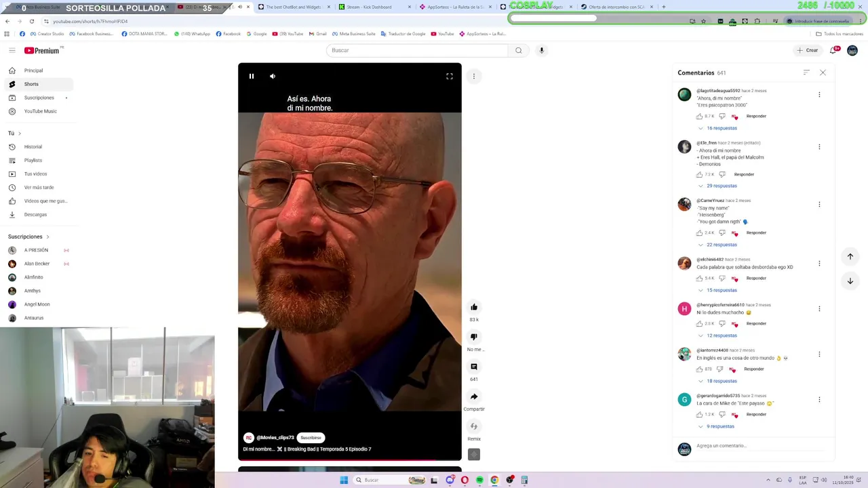868x488 pixels.
Task: Open the Short's three-dot options menu
Action: (474, 76)
